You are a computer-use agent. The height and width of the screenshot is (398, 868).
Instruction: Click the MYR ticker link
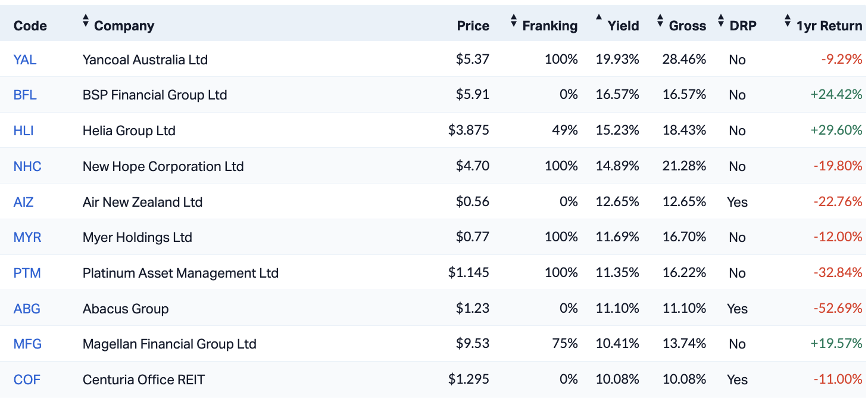[27, 237]
